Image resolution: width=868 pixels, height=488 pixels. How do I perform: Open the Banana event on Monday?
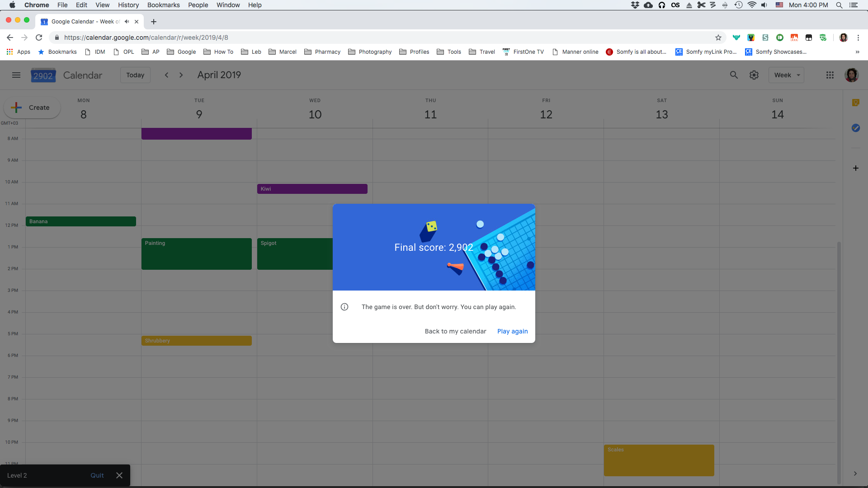(81, 221)
